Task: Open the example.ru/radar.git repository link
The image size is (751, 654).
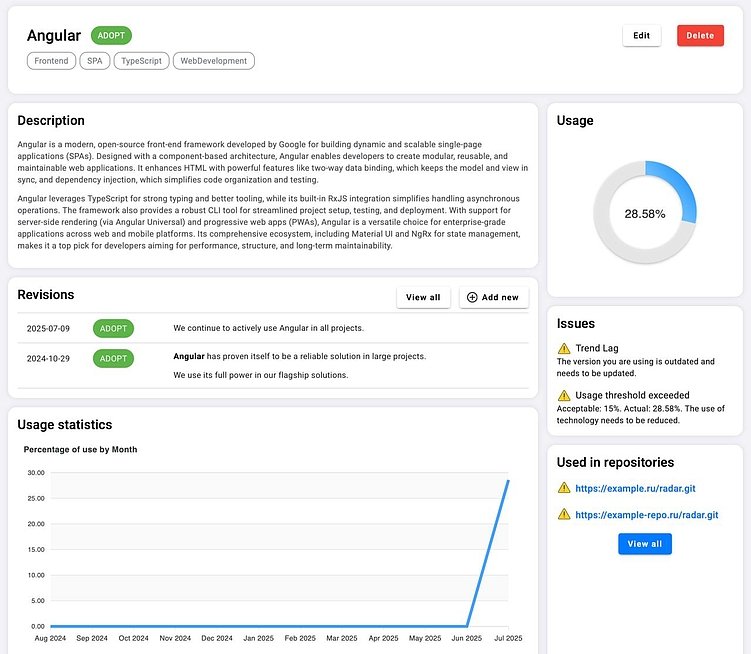Action: (x=635, y=488)
